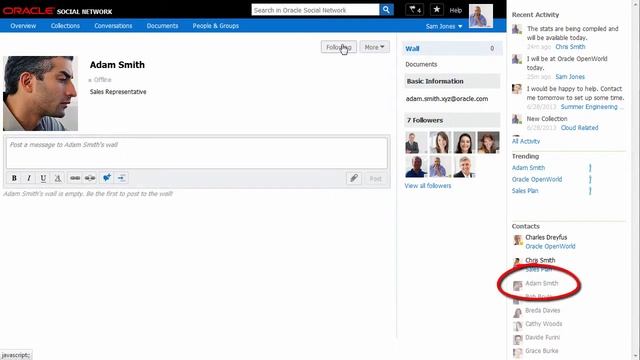Screen dimensions: 640x360
Task: Click Sam Jones profile picture in header
Action: (481, 16)
